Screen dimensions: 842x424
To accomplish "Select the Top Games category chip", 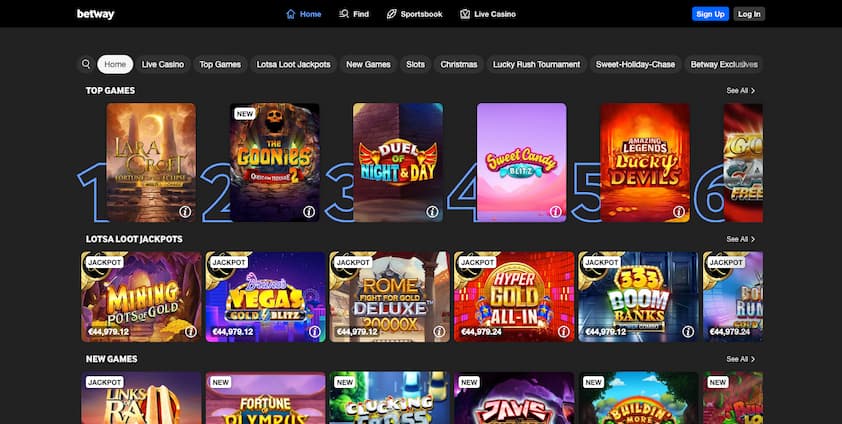I will [x=220, y=64].
